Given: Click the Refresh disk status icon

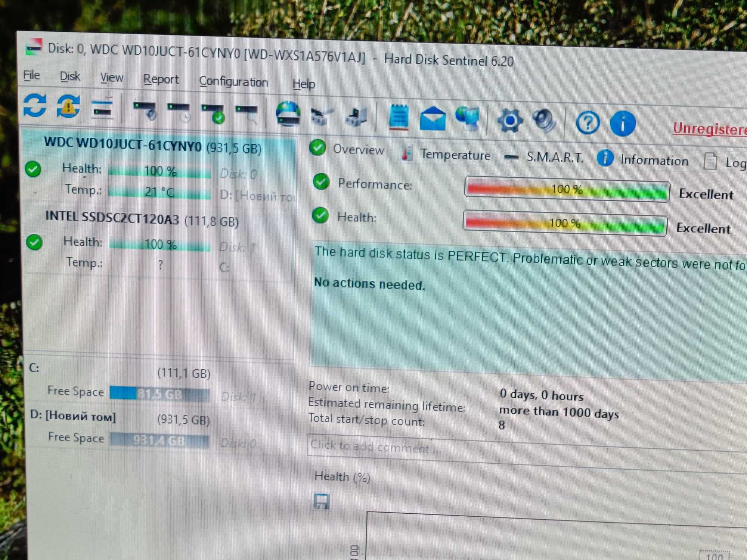Looking at the screenshot, I should coord(34,105).
